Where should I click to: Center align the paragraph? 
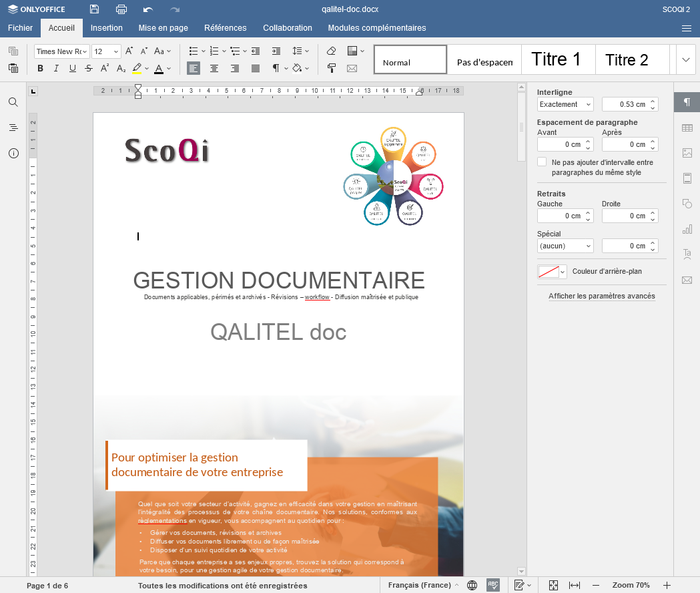[214, 68]
